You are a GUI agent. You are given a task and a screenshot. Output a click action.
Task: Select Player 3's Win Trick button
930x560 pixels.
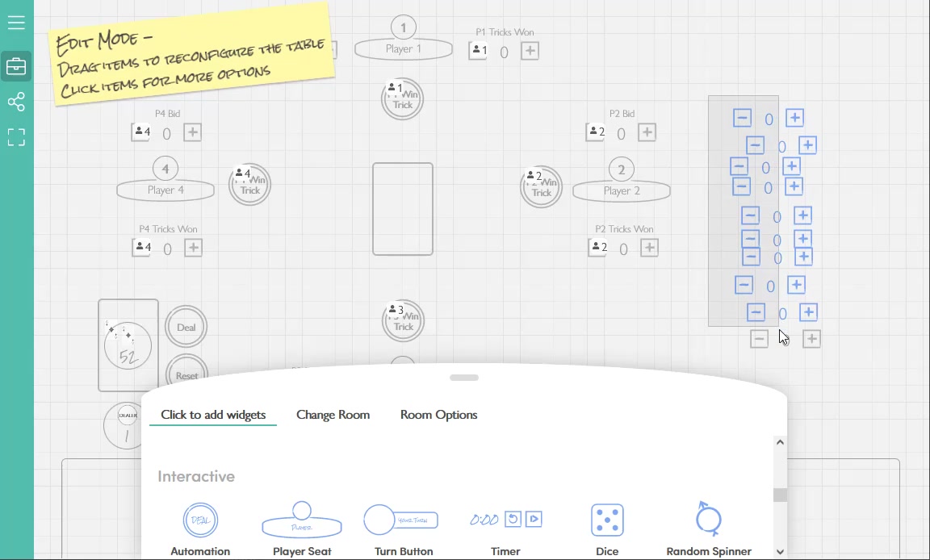coord(404,320)
